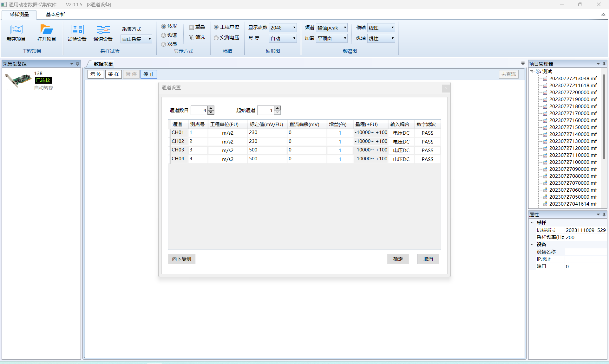Collapse the 测试 project tree node
The width and height of the screenshot is (609, 364).
(x=532, y=72)
